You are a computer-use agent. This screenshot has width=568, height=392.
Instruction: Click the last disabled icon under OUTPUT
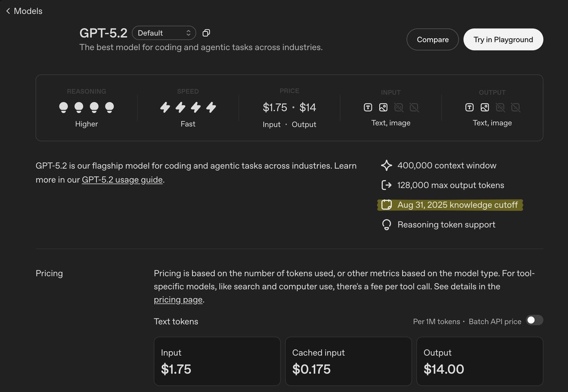[x=515, y=107]
